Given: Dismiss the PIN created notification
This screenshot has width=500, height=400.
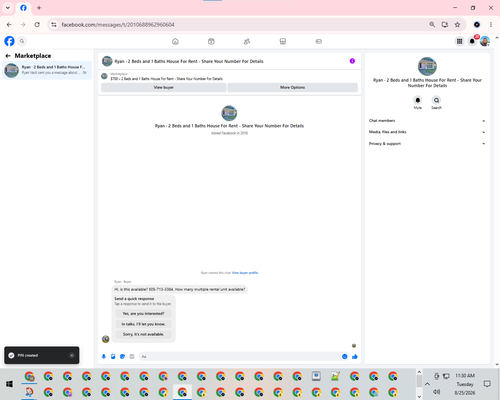Looking at the screenshot, I should click(x=72, y=355).
